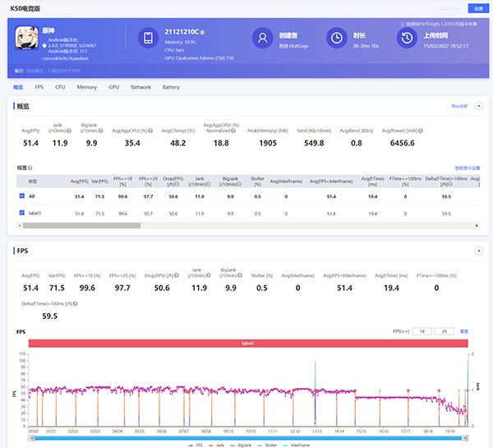The height and width of the screenshot is (448, 493).
Task: Click the FPS threshold field showing 18
Action: [x=421, y=330]
